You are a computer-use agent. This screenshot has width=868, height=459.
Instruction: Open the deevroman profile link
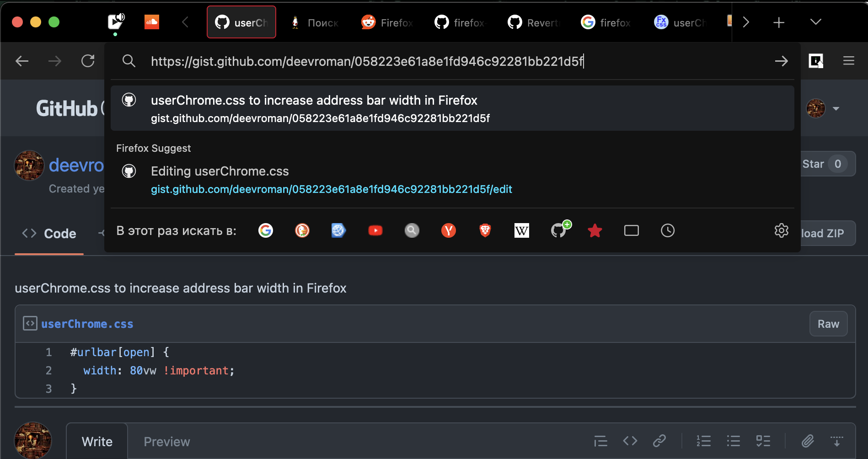click(x=76, y=165)
